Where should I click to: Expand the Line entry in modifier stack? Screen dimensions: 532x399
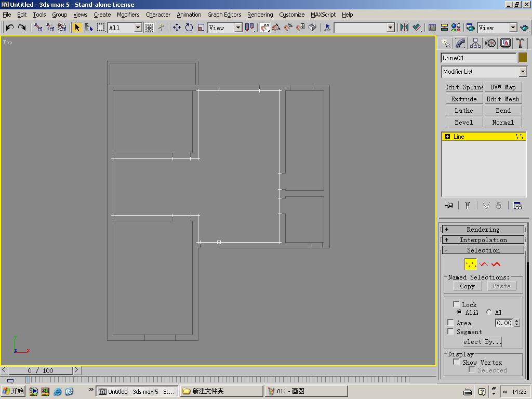447,137
